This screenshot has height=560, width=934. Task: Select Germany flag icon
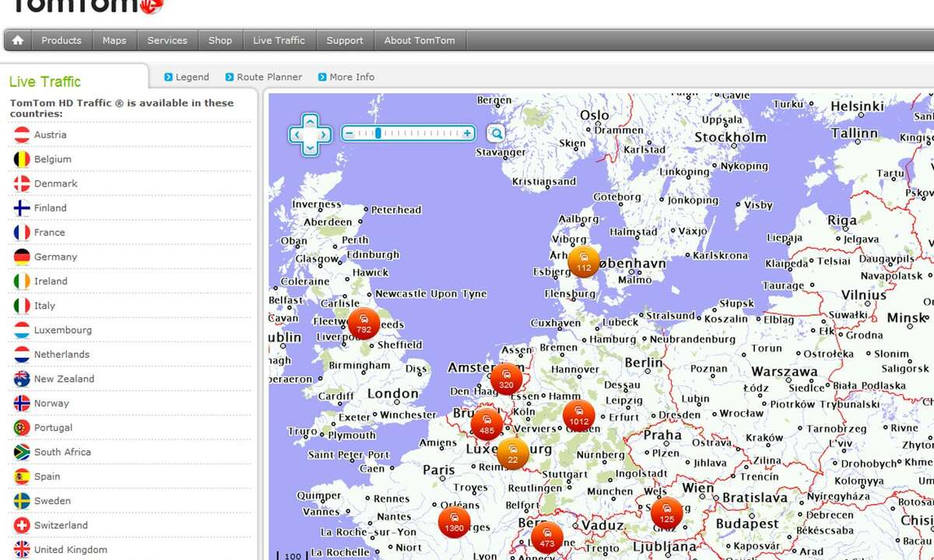click(x=22, y=257)
